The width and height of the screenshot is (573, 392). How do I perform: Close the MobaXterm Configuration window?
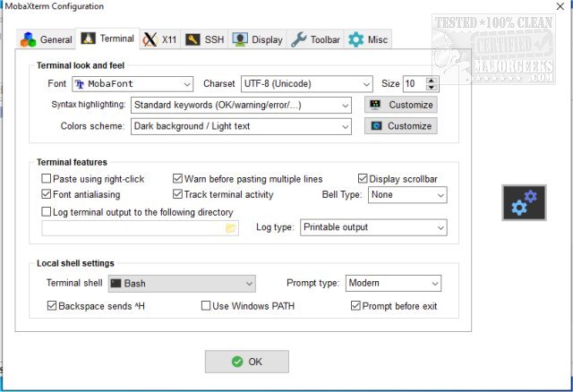[x=560, y=6]
